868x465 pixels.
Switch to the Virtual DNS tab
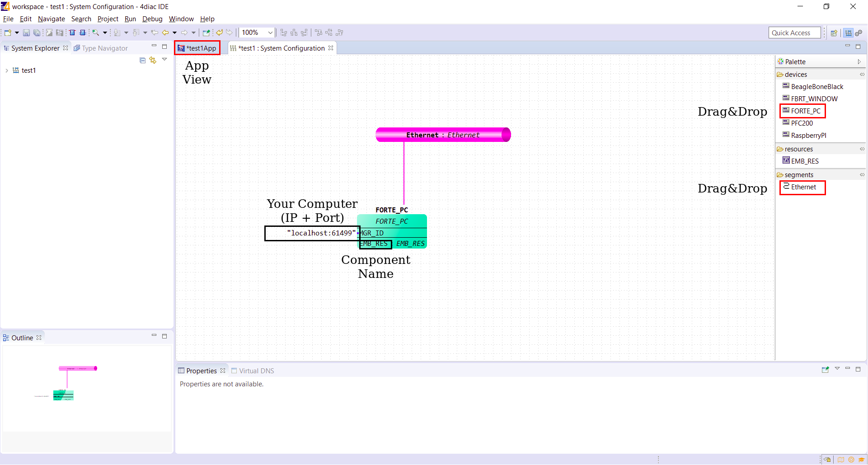(x=256, y=371)
